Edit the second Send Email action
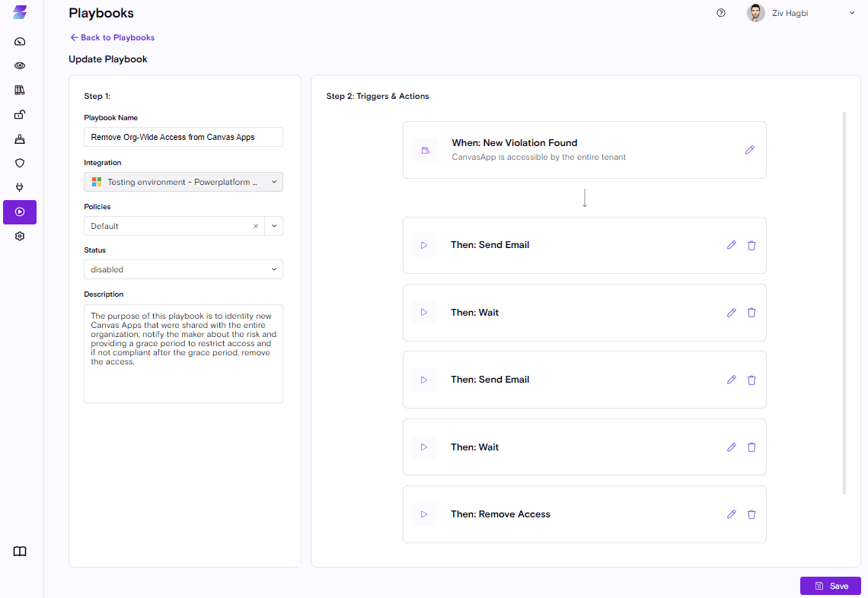Screen dimensions: 868x598 coord(731,380)
